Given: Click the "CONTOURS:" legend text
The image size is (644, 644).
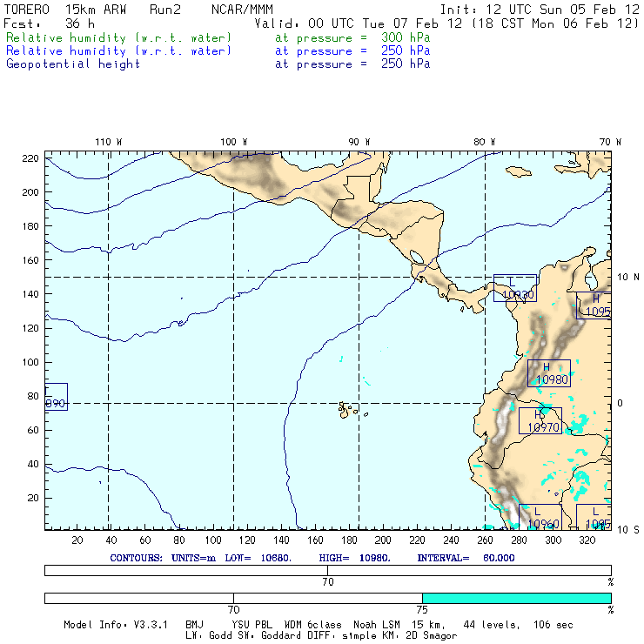Looking at the screenshot, I should coord(136,558).
